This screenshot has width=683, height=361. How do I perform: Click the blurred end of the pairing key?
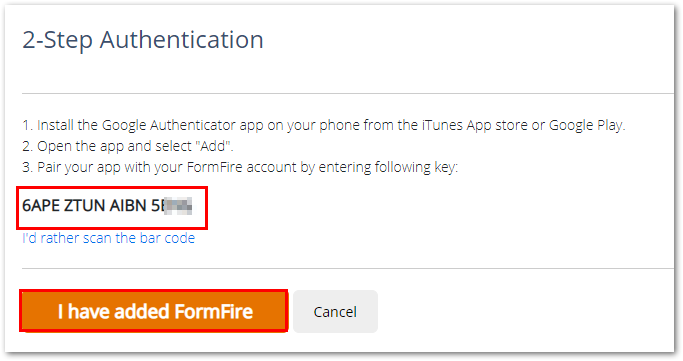tap(177, 206)
